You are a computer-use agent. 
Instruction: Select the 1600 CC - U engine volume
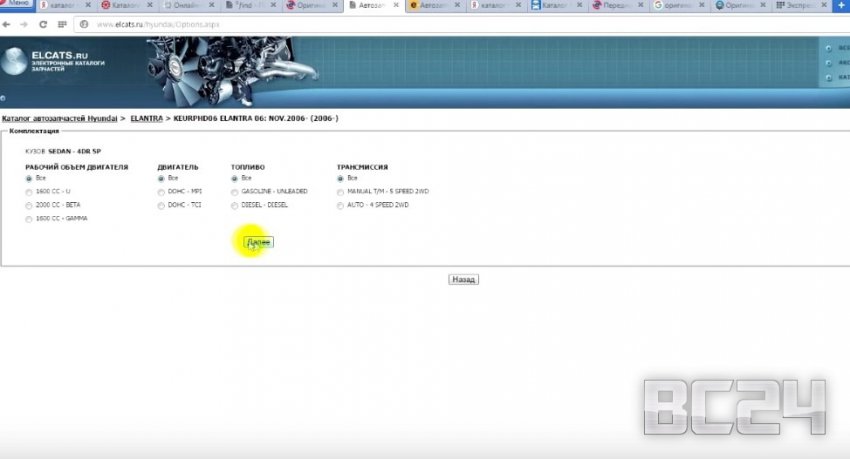click(29, 191)
